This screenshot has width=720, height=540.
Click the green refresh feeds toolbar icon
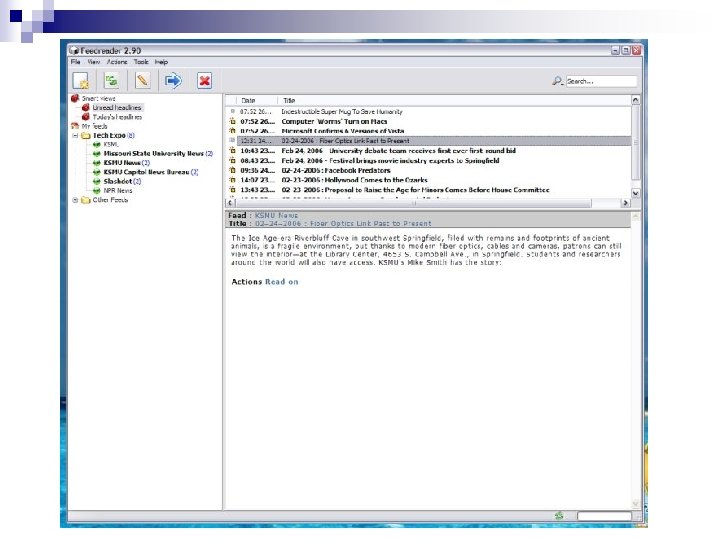point(112,81)
